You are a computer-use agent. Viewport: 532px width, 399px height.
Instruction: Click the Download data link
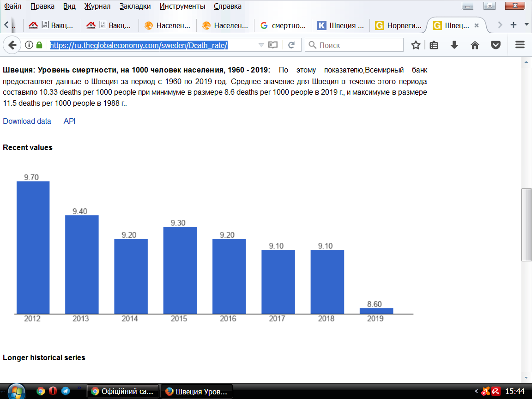[x=27, y=121]
